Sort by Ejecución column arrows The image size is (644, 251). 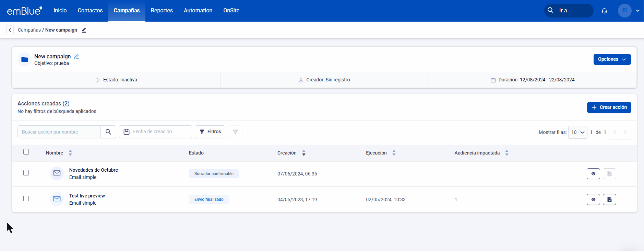point(394,153)
